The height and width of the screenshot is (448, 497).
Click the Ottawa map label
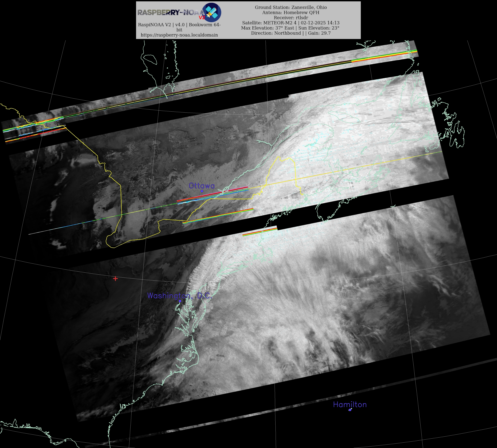coord(202,186)
